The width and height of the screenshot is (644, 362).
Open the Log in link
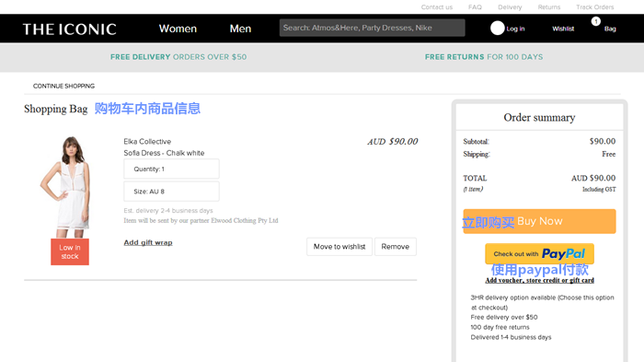[x=515, y=29]
